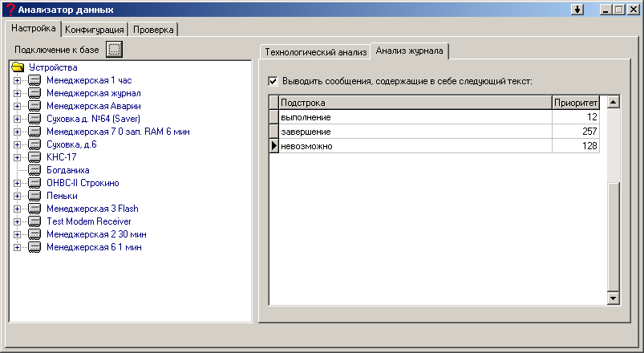Click device icon for Менеджерская журнал
The height and width of the screenshot is (353, 644).
[34, 93]
